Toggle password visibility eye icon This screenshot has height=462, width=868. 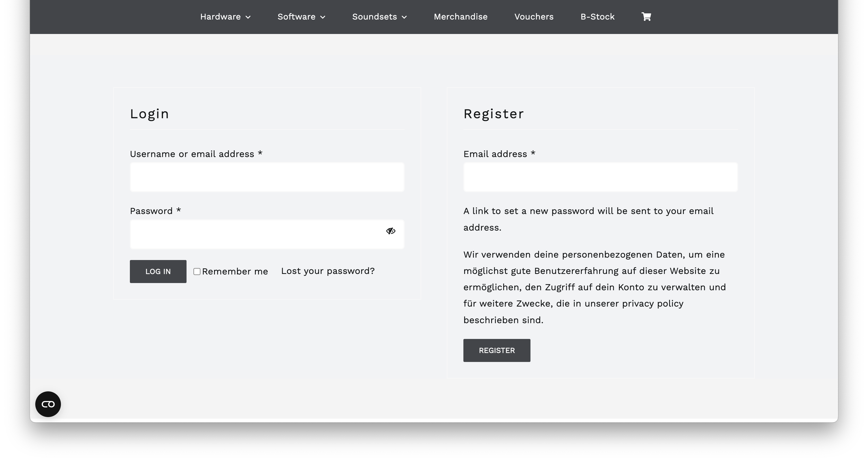pyautogui.click(x=390, y=231)
